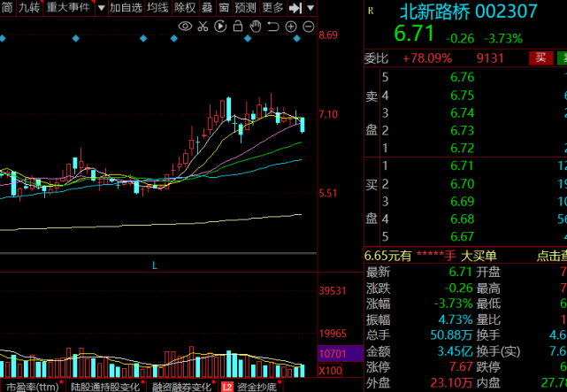Screen dimensions: 567x392
Task: Click the red L2 badge icon
Action: pyautogui.click(x=227, y=388)
